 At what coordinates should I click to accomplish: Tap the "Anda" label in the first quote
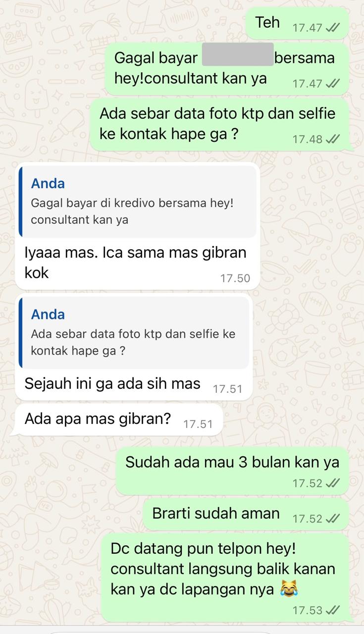coord(48,184)
